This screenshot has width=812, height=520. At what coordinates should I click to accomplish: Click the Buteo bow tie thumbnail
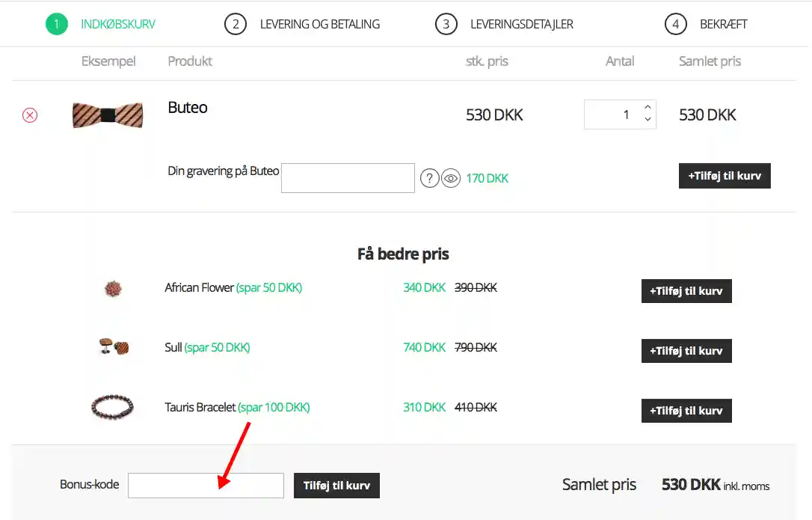(108, 115)
